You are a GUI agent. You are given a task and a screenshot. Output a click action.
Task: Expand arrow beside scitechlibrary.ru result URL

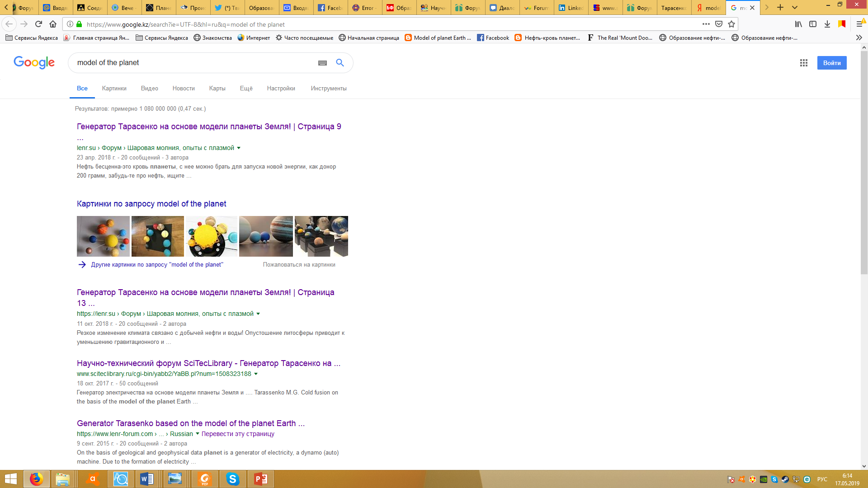tap(256, 374)
